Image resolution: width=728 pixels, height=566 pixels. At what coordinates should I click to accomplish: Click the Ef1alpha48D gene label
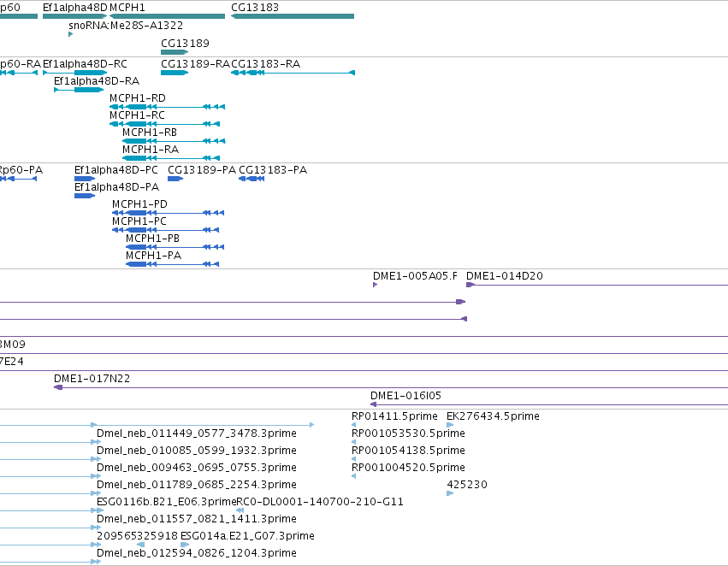(74, 8)
